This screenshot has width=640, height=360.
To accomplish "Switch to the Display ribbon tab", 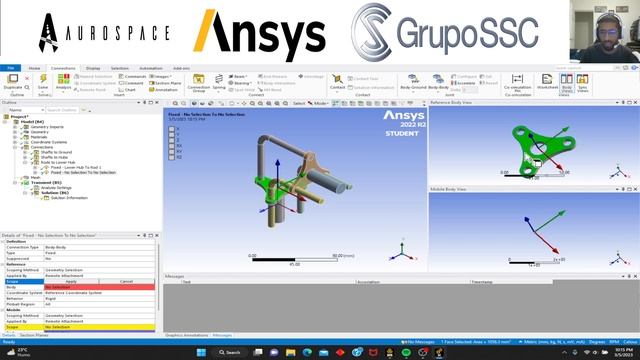I will [x=93, y=68].
